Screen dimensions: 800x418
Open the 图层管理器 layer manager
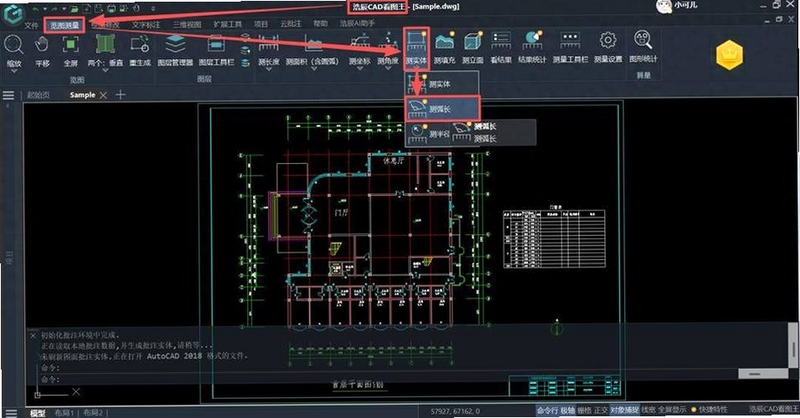click(176, 51)
